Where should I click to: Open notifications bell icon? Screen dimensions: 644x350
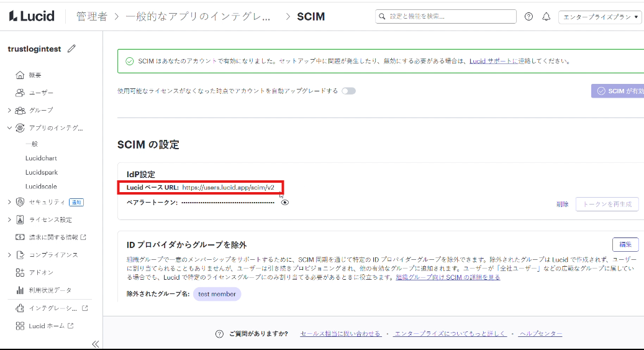546,16
